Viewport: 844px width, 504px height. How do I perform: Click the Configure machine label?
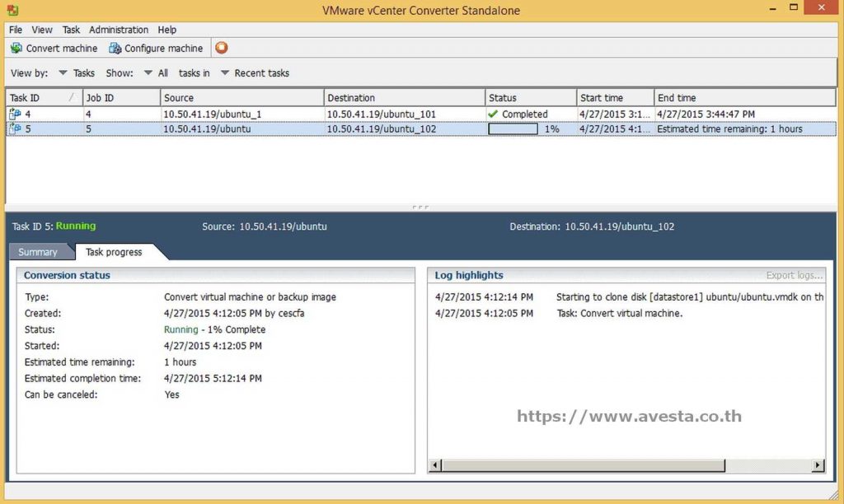click(x=164, y=48)
